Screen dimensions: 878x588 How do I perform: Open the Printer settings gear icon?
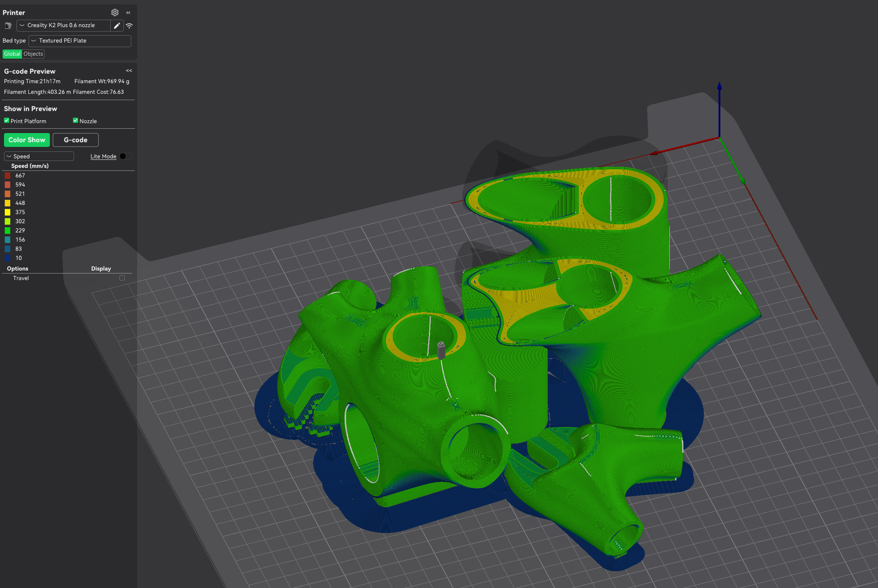(x=115, y=12)
